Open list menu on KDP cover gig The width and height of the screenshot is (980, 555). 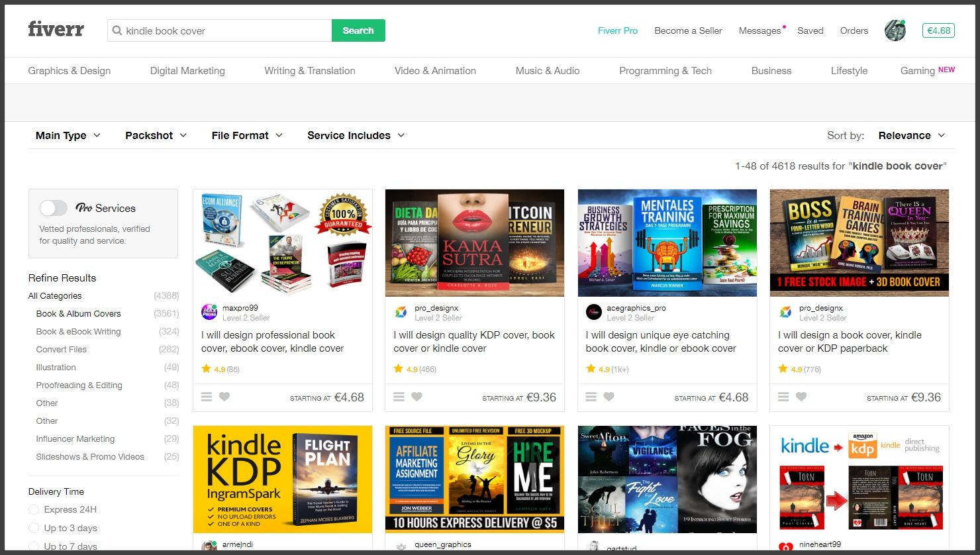click(x=399, y=397)
